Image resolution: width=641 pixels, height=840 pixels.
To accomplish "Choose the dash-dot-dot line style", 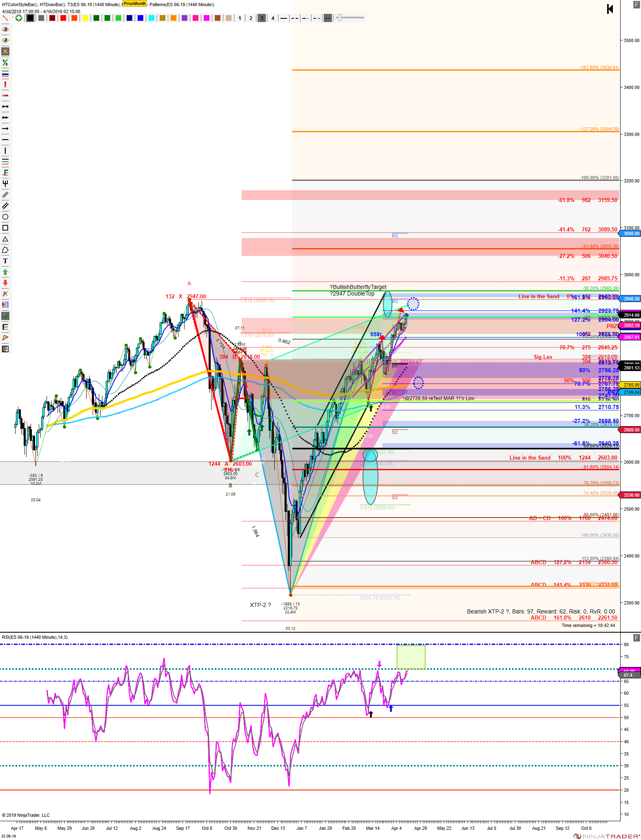I will coord(317,18).
